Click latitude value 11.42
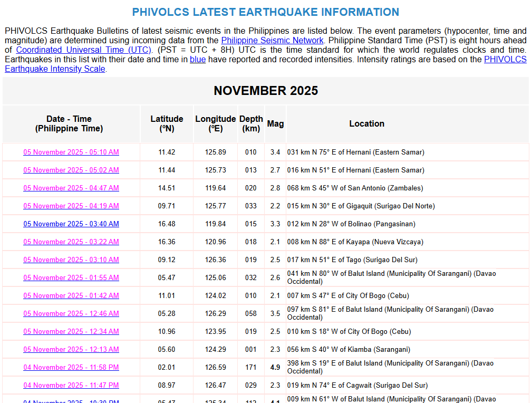This screenshot has height=403, width=532. (x=167, y=152)
